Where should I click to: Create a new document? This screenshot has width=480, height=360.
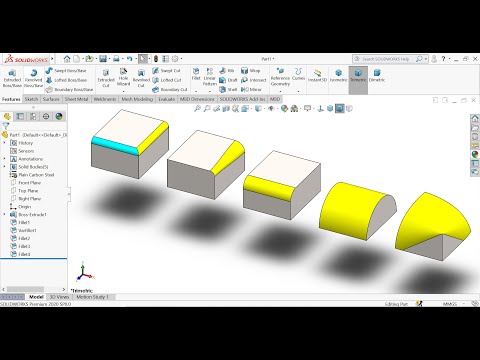coord(77,59)
